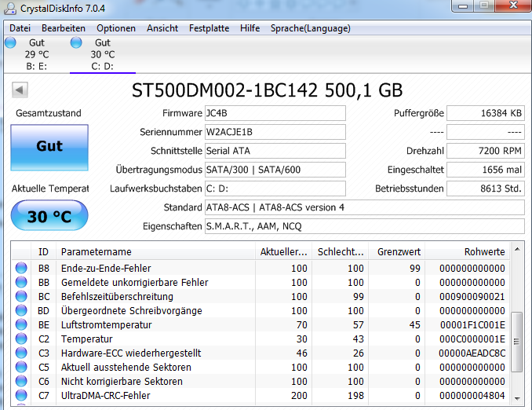Select the Ende-zu-Ende-Fehler row name
This screenshot has width=532, height=410.
(x=106, y=268)
